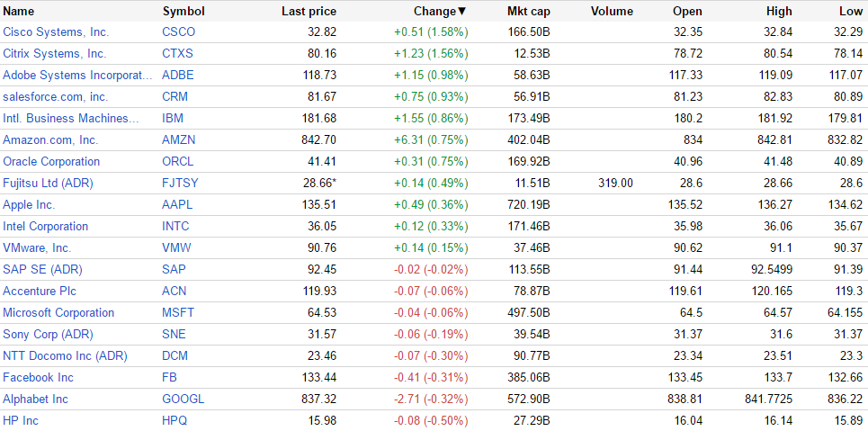Click the HP Inc company link

click(x=21, y=420)
